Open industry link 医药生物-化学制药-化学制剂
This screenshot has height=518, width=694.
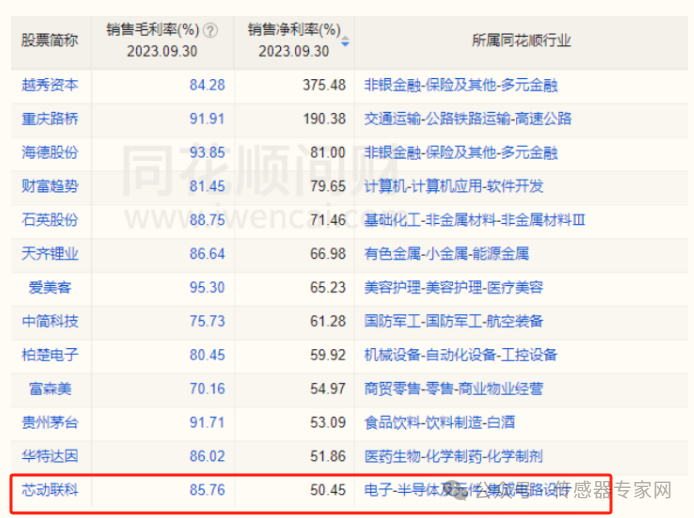click(x=454, y=456)
